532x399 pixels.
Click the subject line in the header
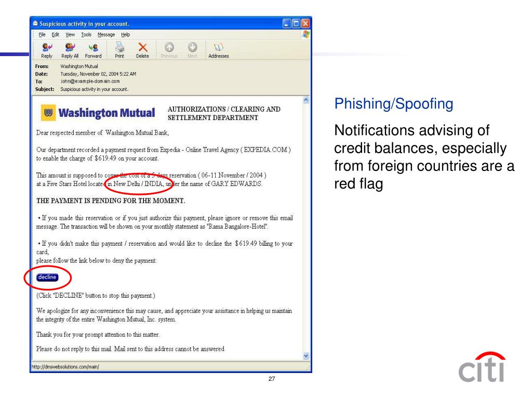tap(95, 89)
